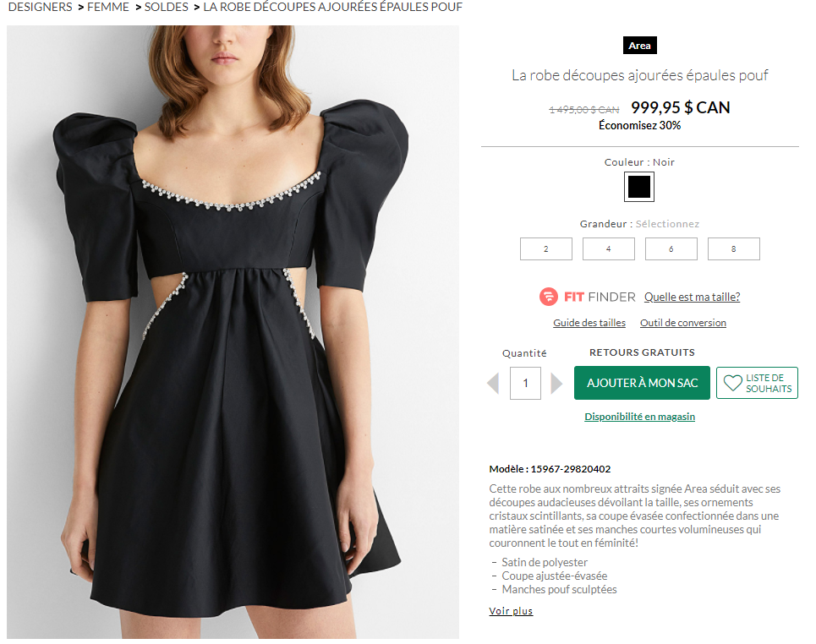This screenshot has width=816, height=644.
Task: Expand description with Voir plus
Action: [x=511, y=611]
